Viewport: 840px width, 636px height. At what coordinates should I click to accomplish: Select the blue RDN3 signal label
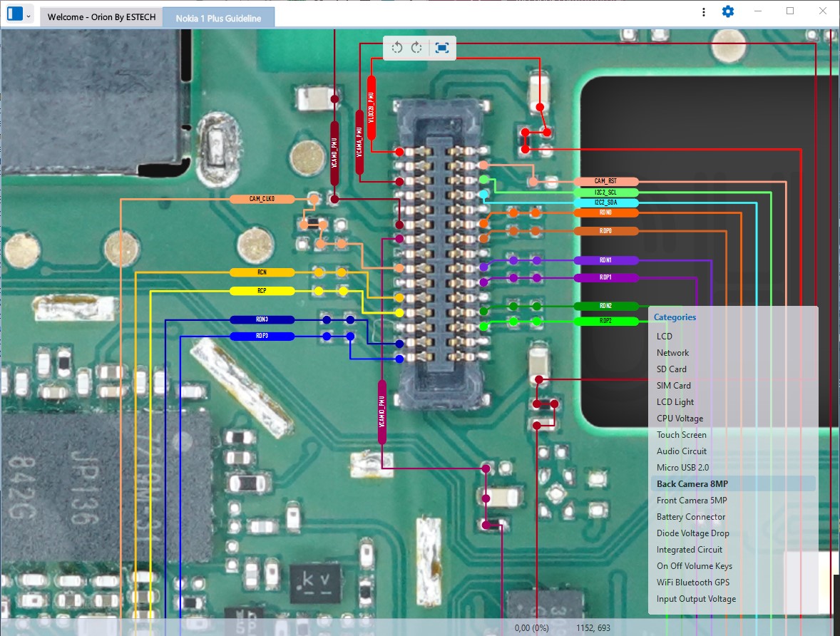click(x=262, y=319)
